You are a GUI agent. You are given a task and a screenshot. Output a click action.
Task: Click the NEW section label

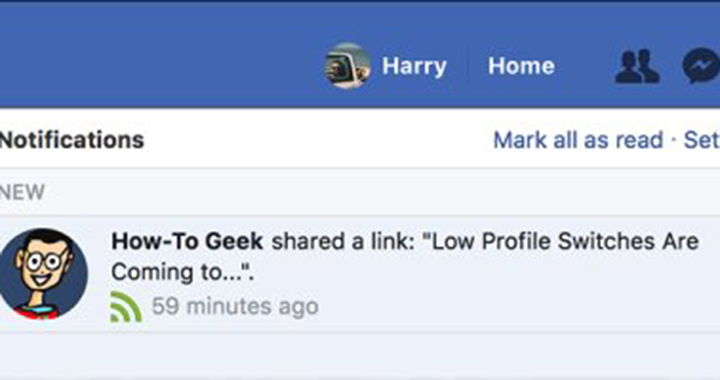tap(22, 192)
